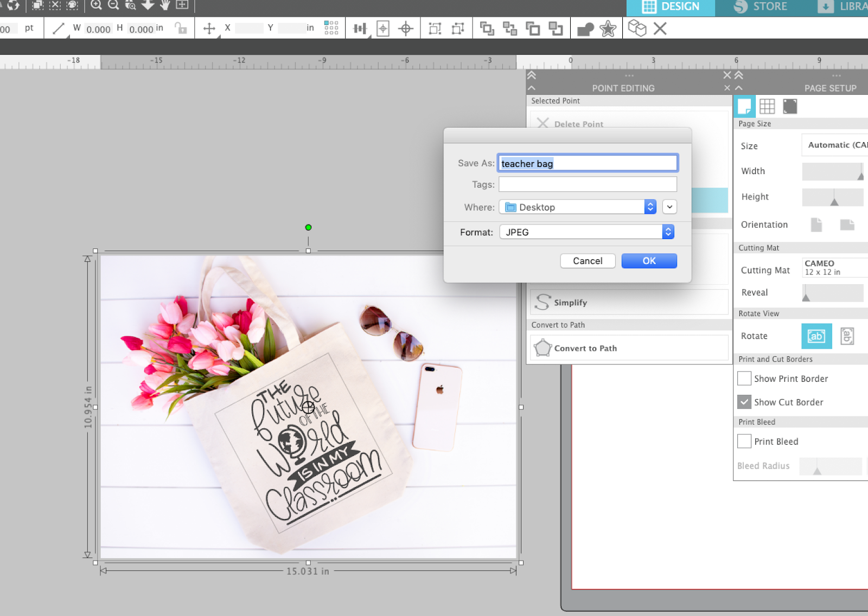This screenshot has width=868, height=616.
Task: Open the registration marks icon in Page Setup
Action: tap(789, 106)
